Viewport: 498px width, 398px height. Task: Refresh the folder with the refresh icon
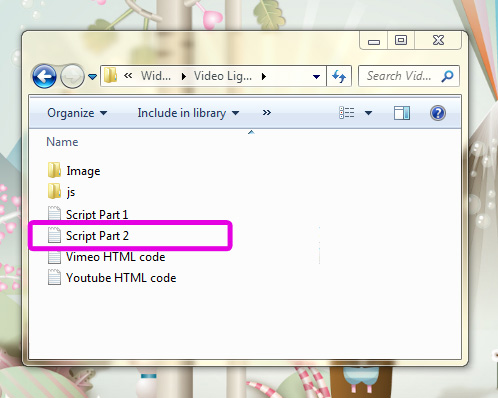339,76
